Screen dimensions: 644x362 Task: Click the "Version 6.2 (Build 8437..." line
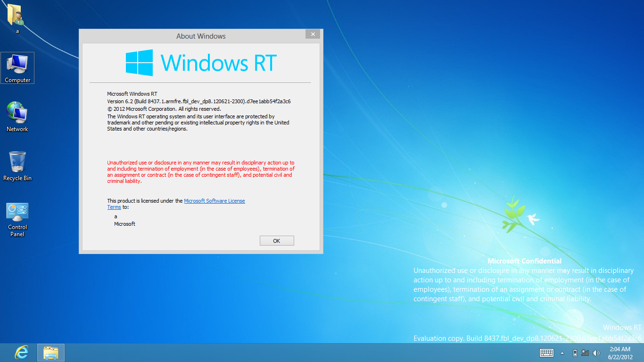click(x=198, y=101)
